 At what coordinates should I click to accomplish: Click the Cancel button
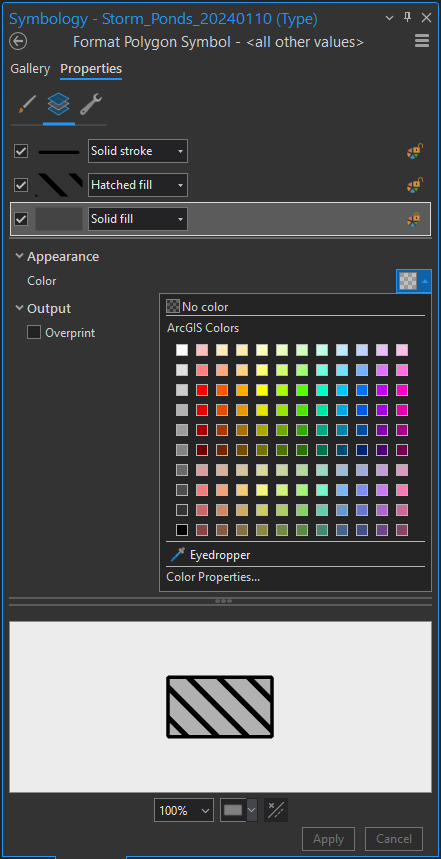[x=394, y=839]
